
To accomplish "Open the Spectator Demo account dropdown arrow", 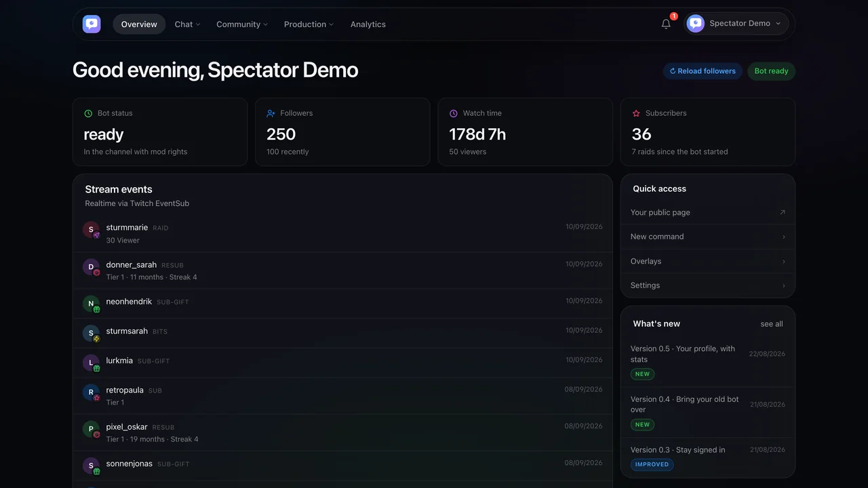I will tap(778, 24).
